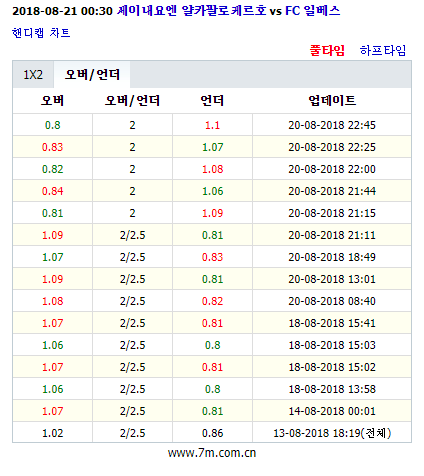Click under odds 0.82 in the 08:40 row
Screen dimensions: 424x476
212,301
